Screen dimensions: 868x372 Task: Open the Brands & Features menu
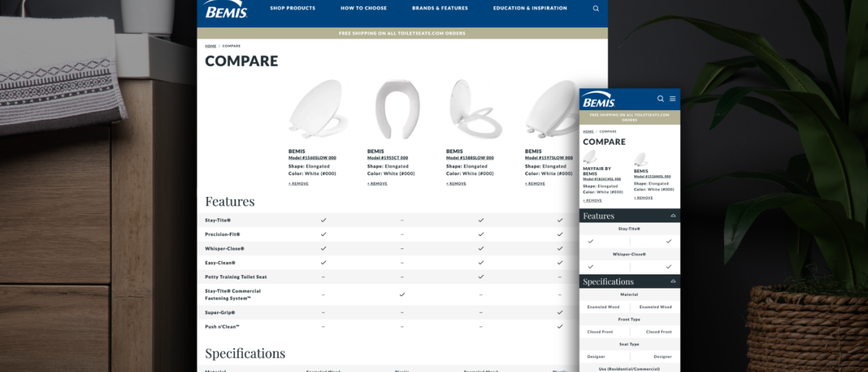tap(440, 9)
